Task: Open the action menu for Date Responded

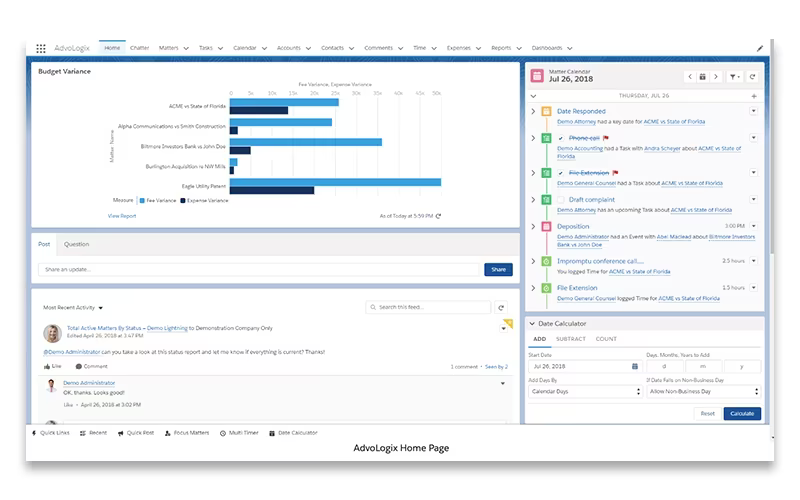Action: pyautogui.click(x=754, y=111)
